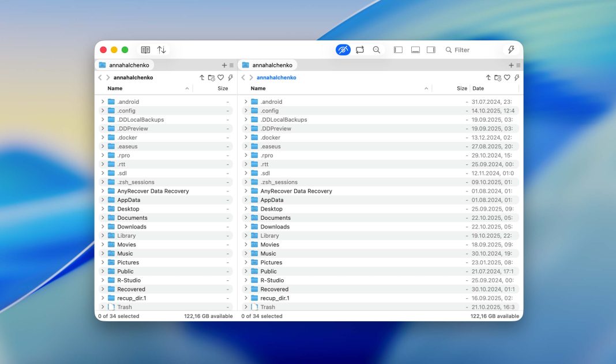Click the columns view icon next to traffic lights
Viewport: 616px width, 364px height.
(x=145, y=50)
